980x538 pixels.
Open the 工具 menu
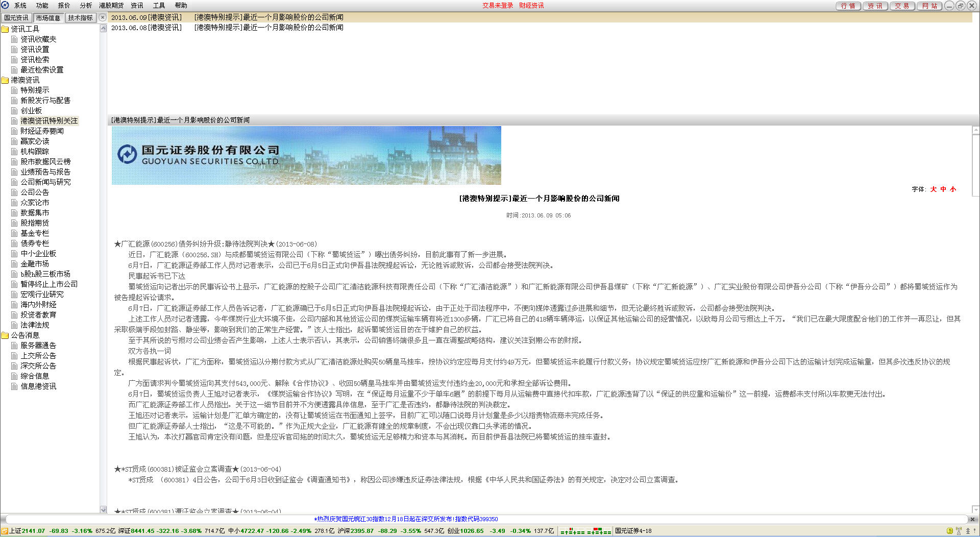coord(159,6)
